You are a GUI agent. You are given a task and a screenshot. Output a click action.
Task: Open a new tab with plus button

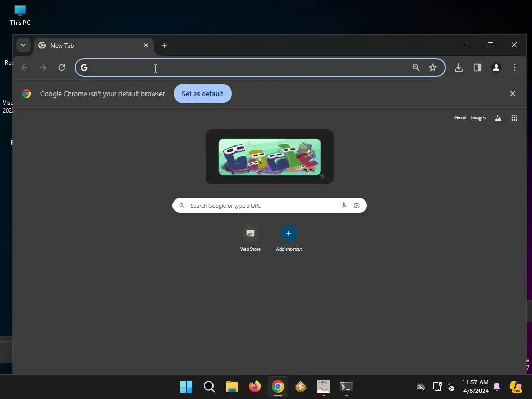[x=165, y=45]
